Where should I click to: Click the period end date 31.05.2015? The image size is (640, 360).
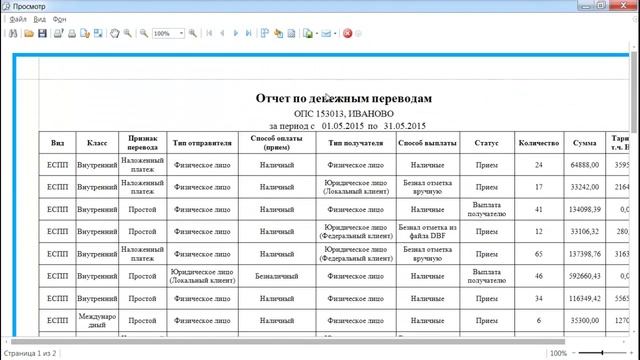[404, 126]
